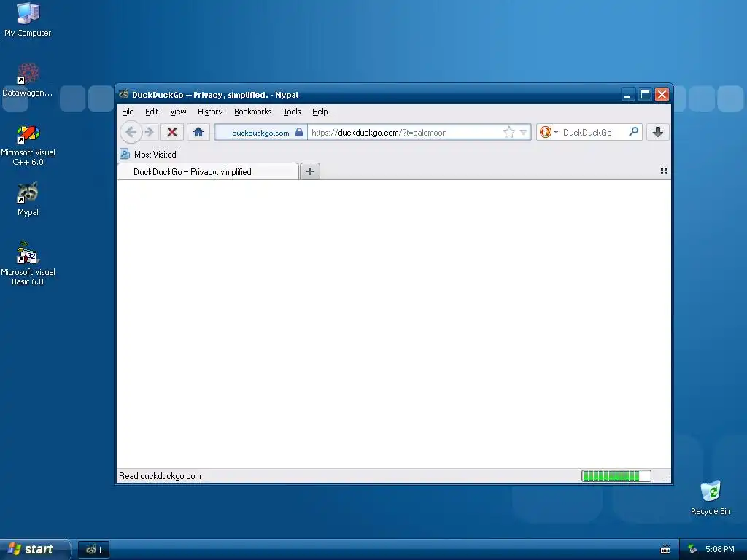Open the File menu
747x560 pixels.
coord(128,112)
